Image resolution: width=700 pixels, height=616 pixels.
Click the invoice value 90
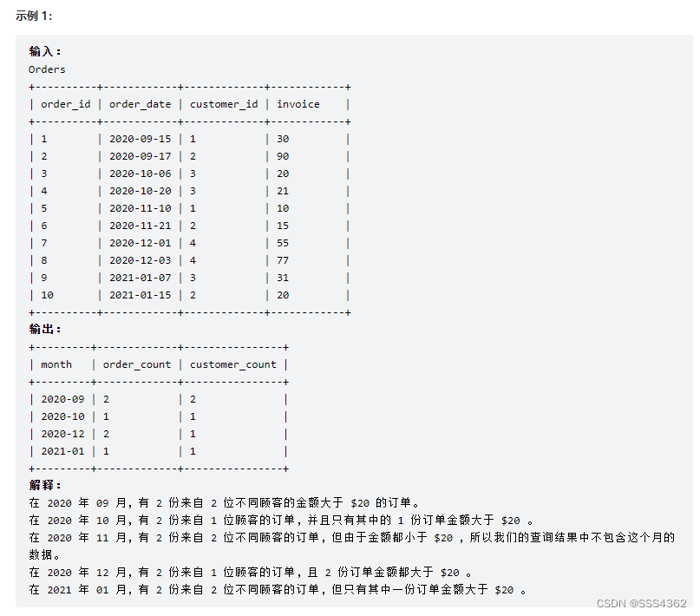283,156
